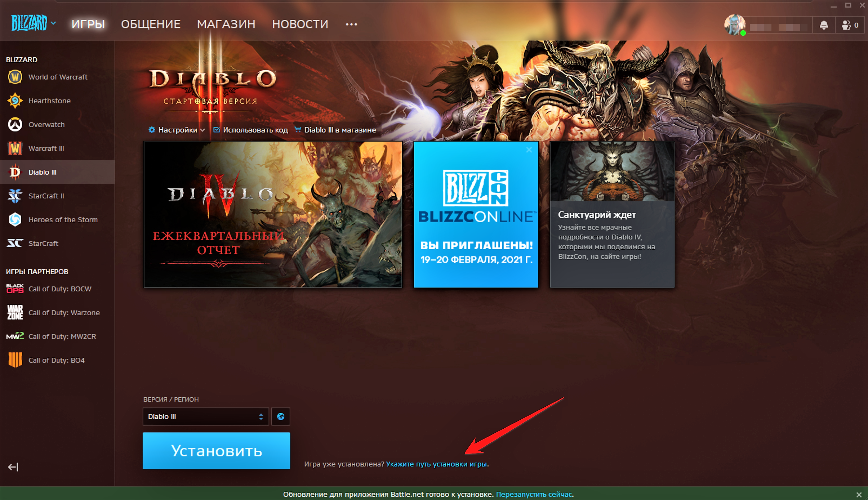Click the Warcraft III icon

[14, 148]
